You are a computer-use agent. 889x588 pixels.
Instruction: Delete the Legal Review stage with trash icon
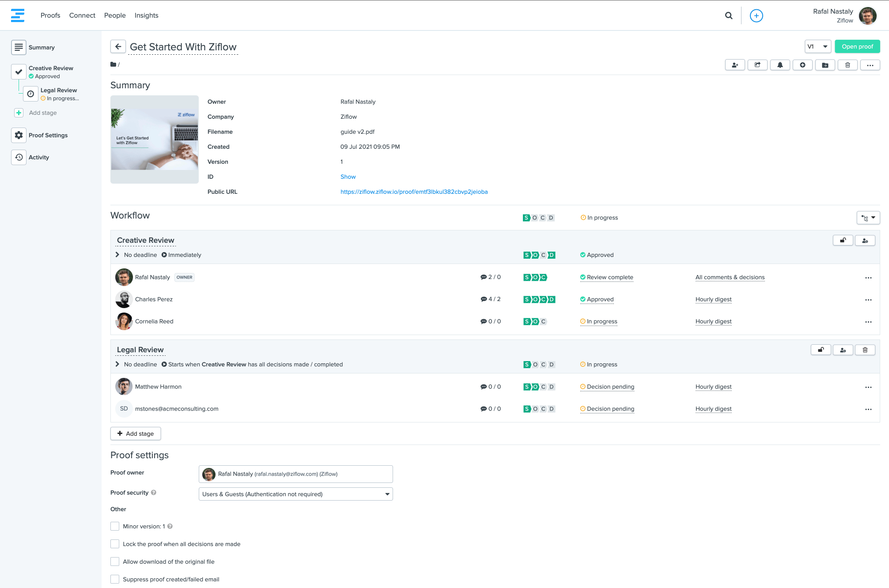865,350
